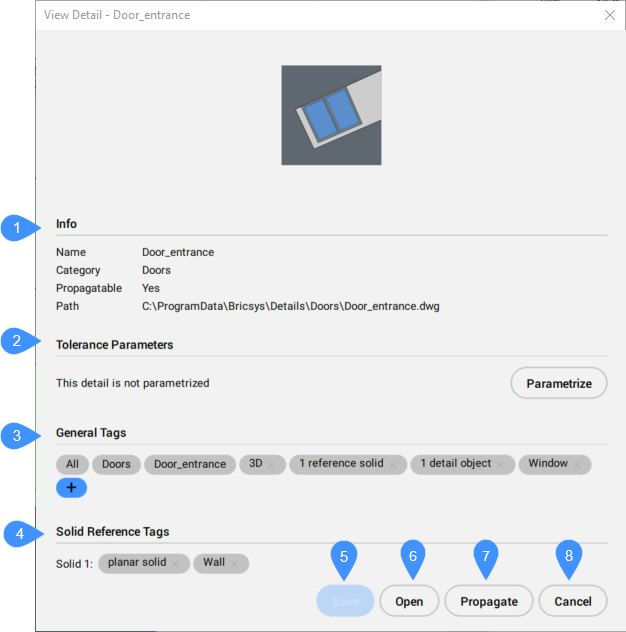Delete the 'planar solid' reference tag via x
626x632 pixels.
pos(175,564)
